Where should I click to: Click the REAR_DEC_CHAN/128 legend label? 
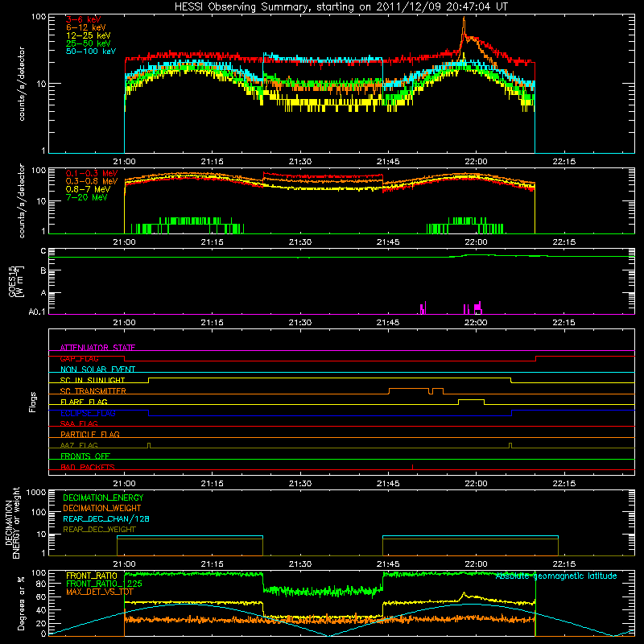coord(106,518)
